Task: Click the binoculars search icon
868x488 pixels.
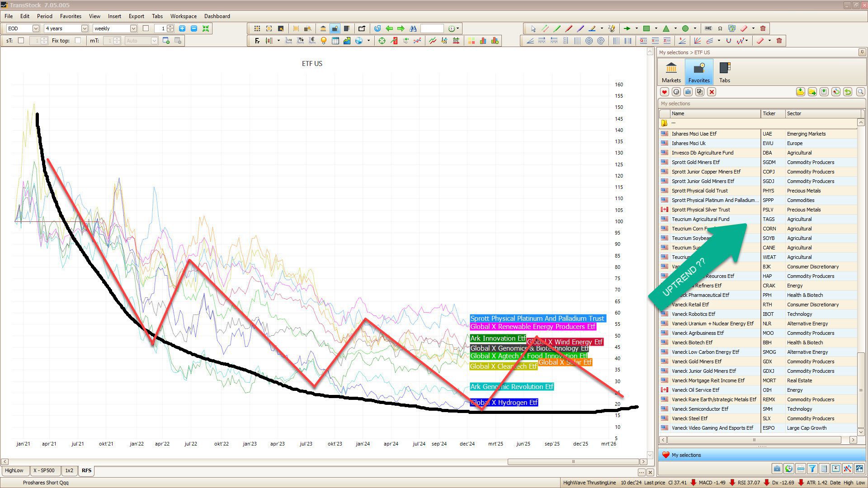Action: (413, 28)
